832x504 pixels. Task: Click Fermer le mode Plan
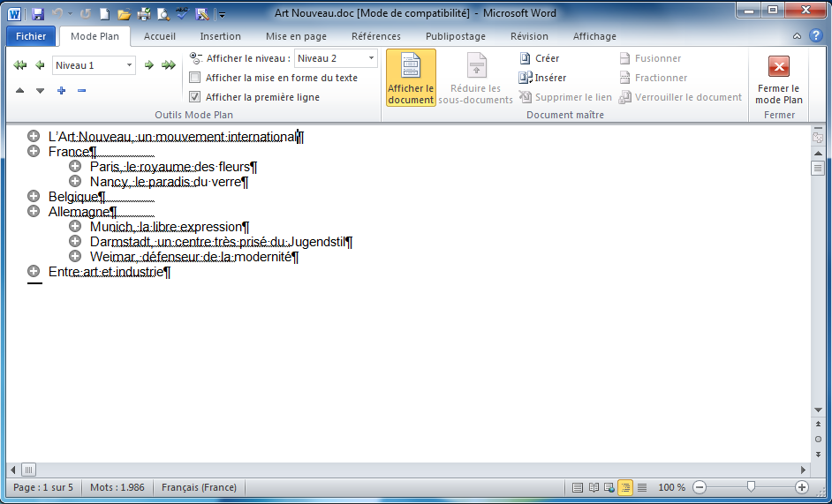[778, 79]
